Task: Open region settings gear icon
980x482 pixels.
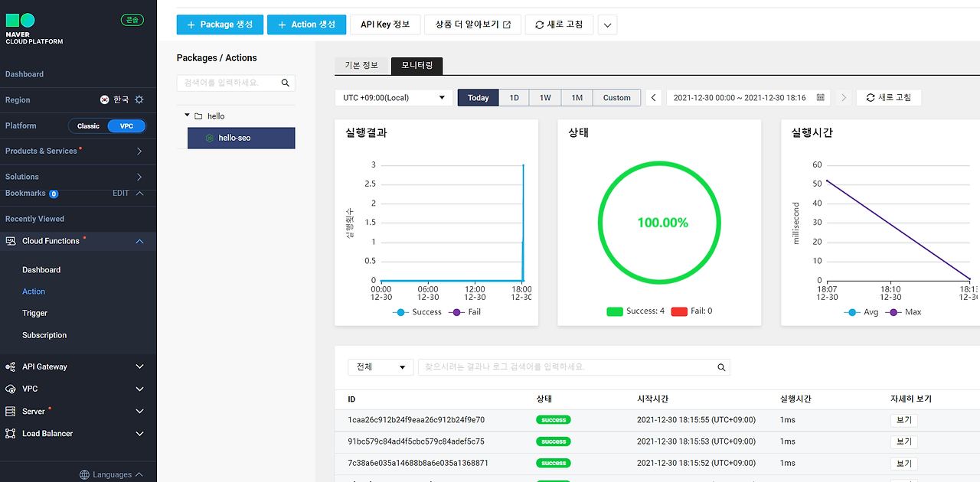Action: tap(139, 99)
